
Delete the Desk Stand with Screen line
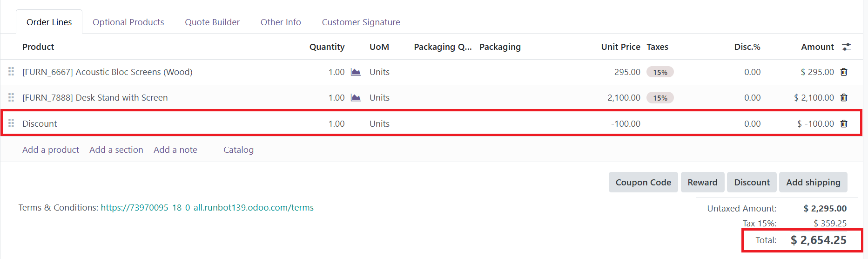click(844, 98)
